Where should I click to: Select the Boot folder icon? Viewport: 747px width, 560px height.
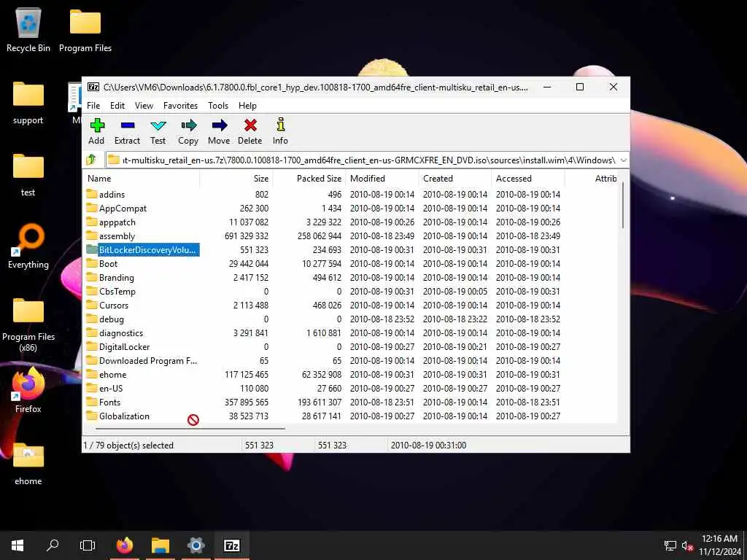point(92,262)
